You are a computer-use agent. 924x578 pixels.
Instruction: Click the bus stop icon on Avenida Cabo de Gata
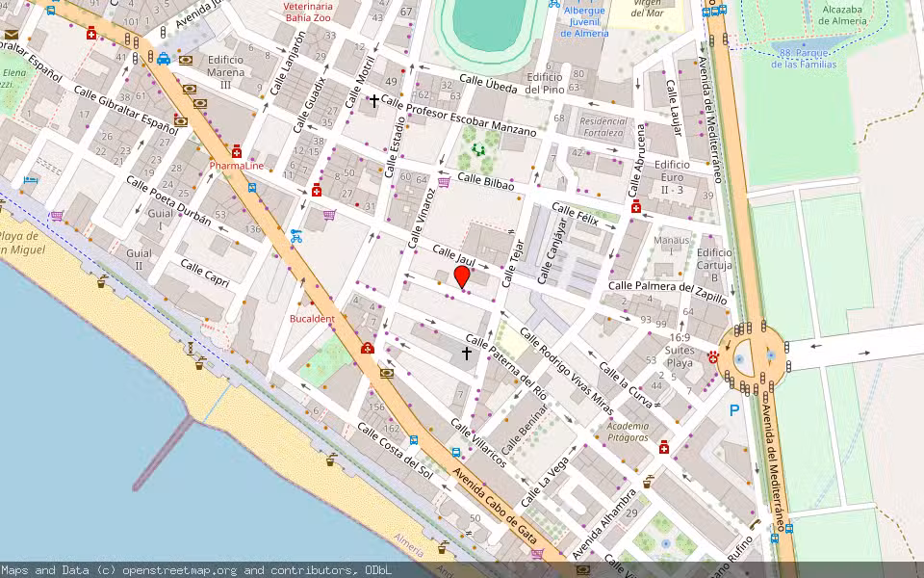coord(456,453)
